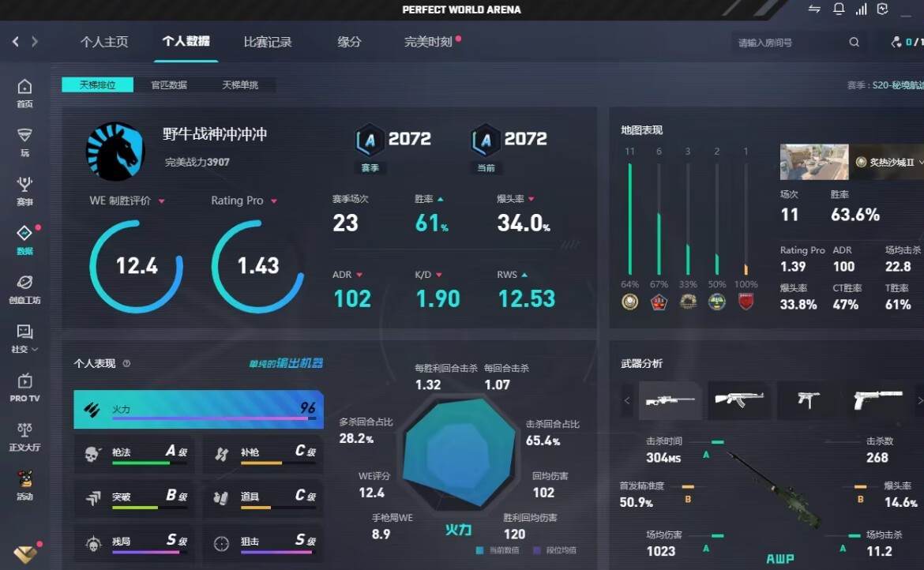Select the AWP sniper rifle weapon icon
This screenshot has height=570, width=924.
pos(670,400)
